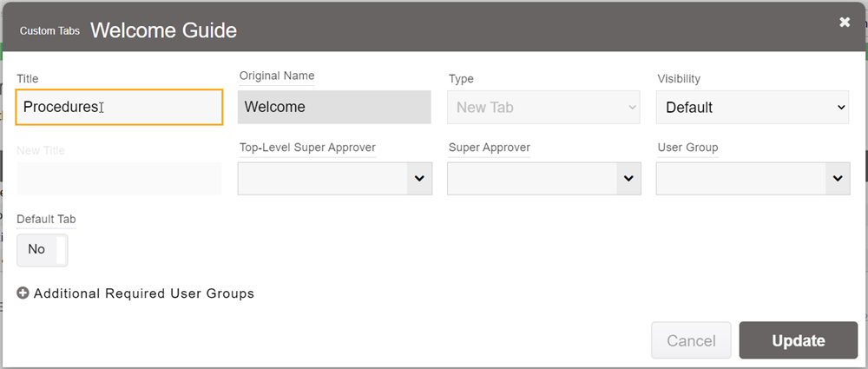The width and height of the screenshot is (868, 369).
Task: Open the Super Approver dropdown
Action: point(544,178)
